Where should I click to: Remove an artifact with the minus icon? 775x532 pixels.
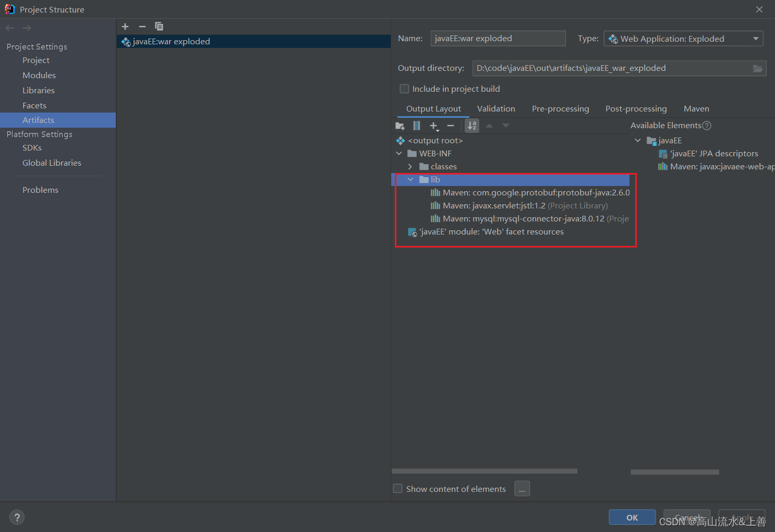(142, 27)
